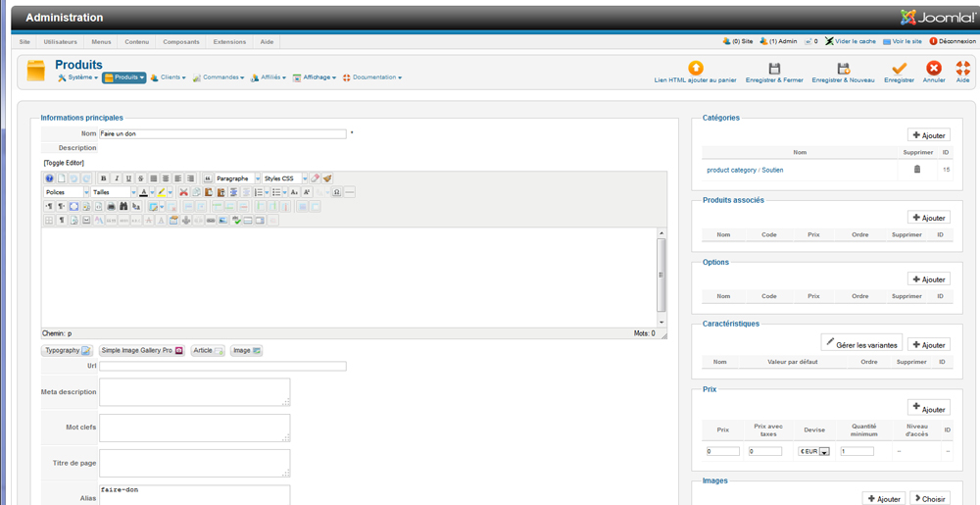Viewport: 980px width, 505px height.
Task: Open the Composants menu
Action: [181, 42]
